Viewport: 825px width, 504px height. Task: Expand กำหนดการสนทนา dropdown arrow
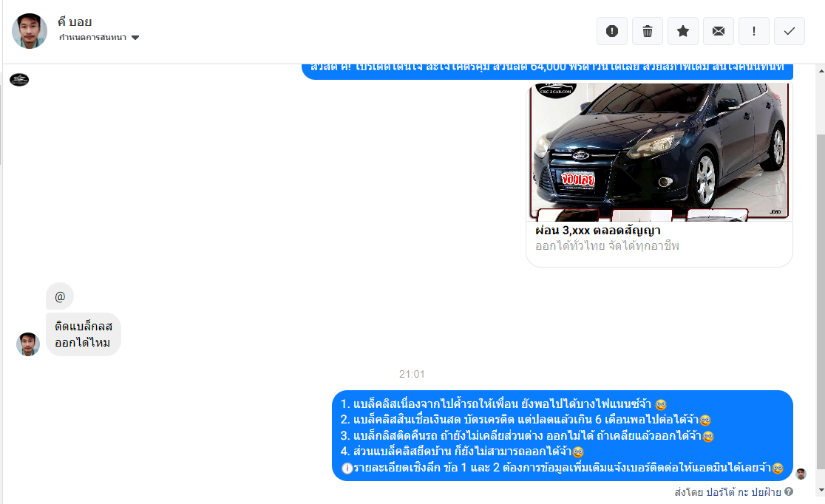(x=135, y=38)
